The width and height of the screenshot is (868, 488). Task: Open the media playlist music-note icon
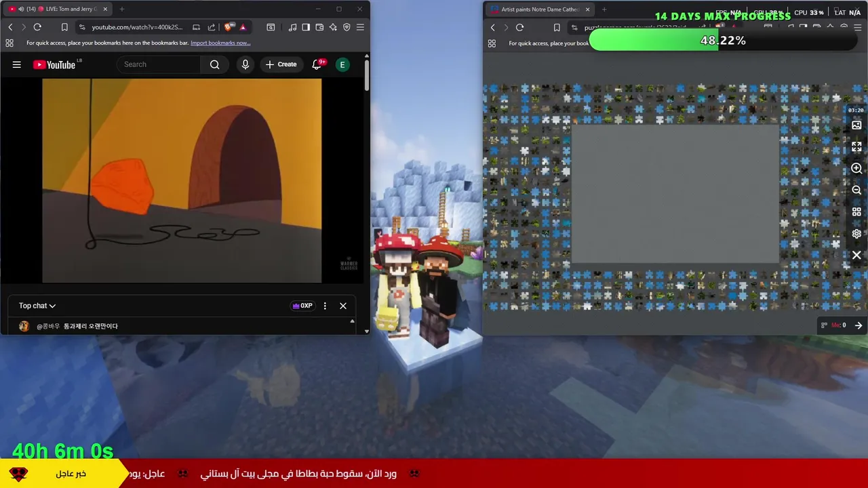point(292,27)
